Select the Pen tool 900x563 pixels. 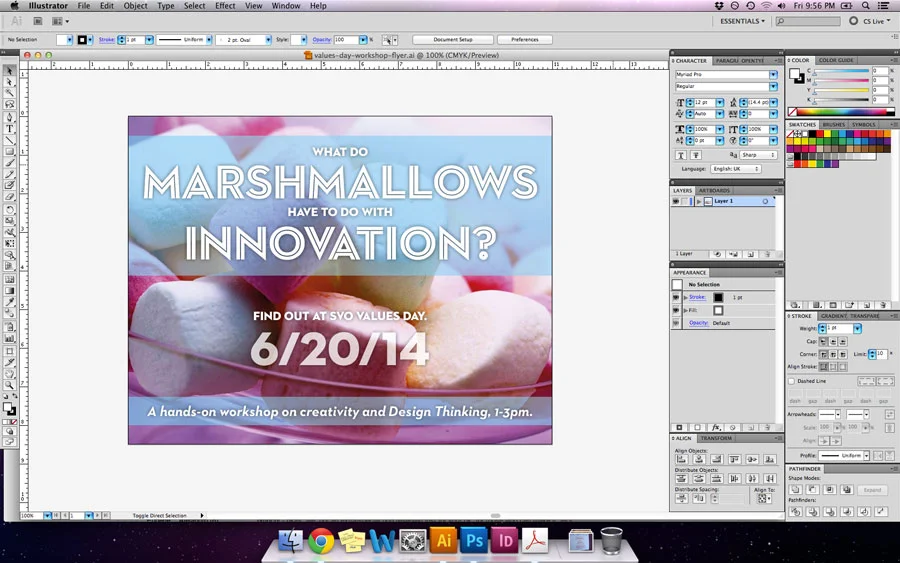[9, 117]
